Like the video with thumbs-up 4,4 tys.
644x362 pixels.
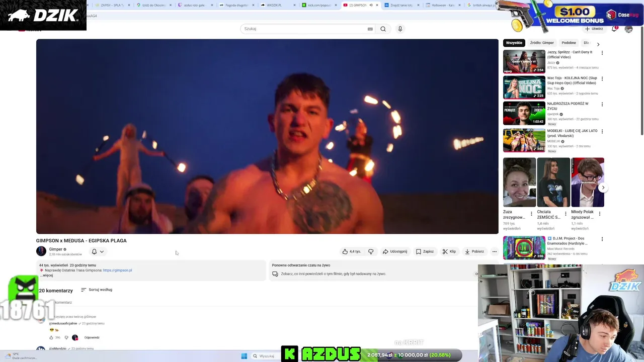(x=352, y=251)
